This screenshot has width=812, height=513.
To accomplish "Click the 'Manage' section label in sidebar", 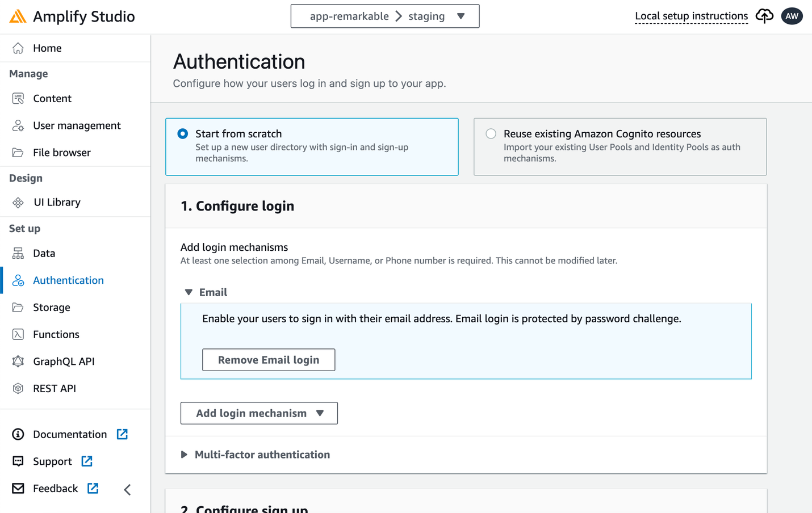I will 28,74.
